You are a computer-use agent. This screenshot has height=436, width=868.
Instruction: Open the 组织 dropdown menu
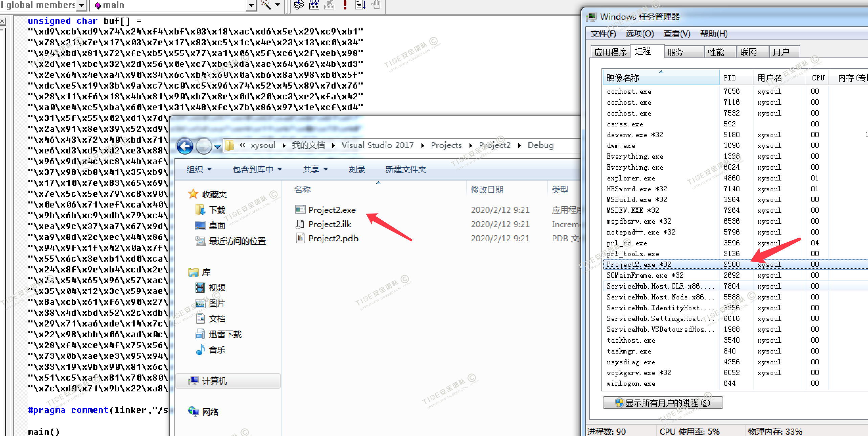pos(199,169)
